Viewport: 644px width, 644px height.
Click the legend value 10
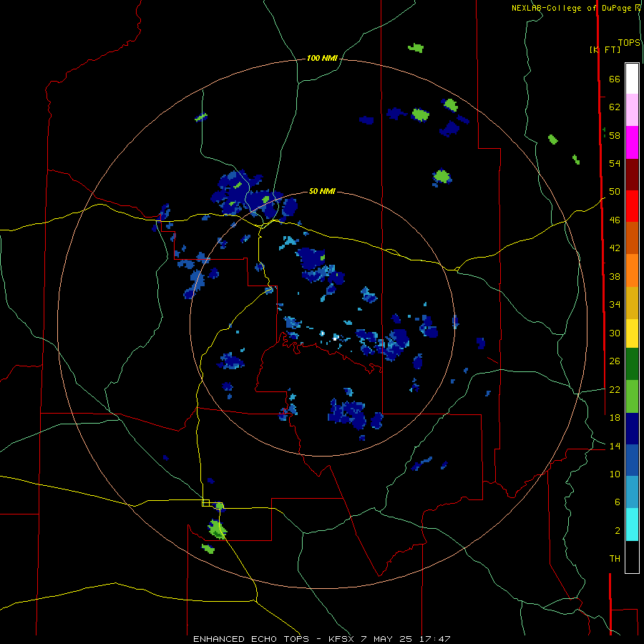coord(615,474)
